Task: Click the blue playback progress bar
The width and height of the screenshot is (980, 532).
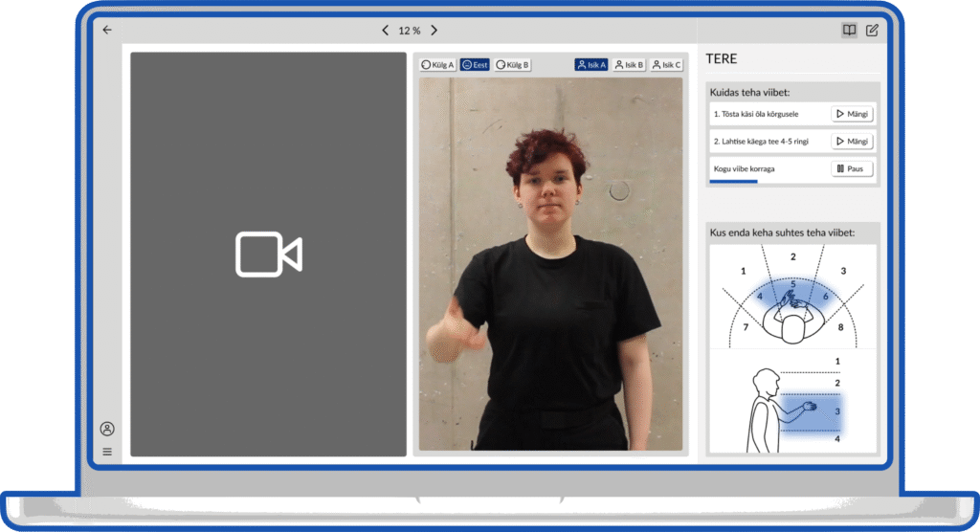Action: click(733, 180)
